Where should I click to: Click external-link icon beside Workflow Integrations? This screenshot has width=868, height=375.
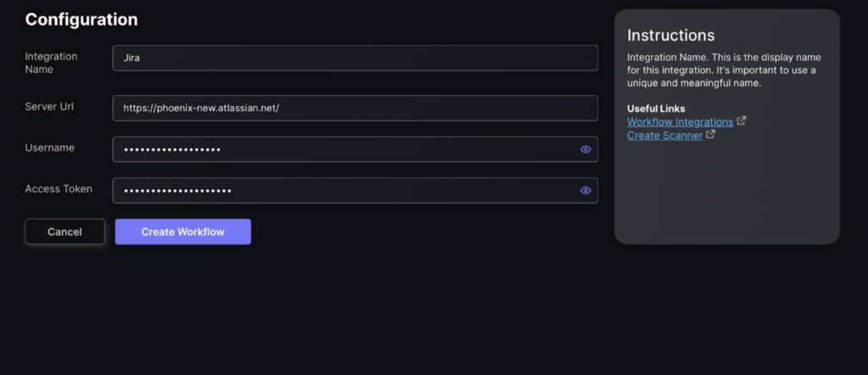point(742,120)
